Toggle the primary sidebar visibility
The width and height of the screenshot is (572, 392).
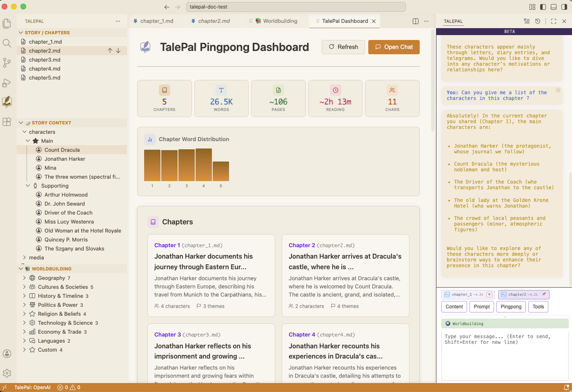pyautogui.click(x=543, y=7)
